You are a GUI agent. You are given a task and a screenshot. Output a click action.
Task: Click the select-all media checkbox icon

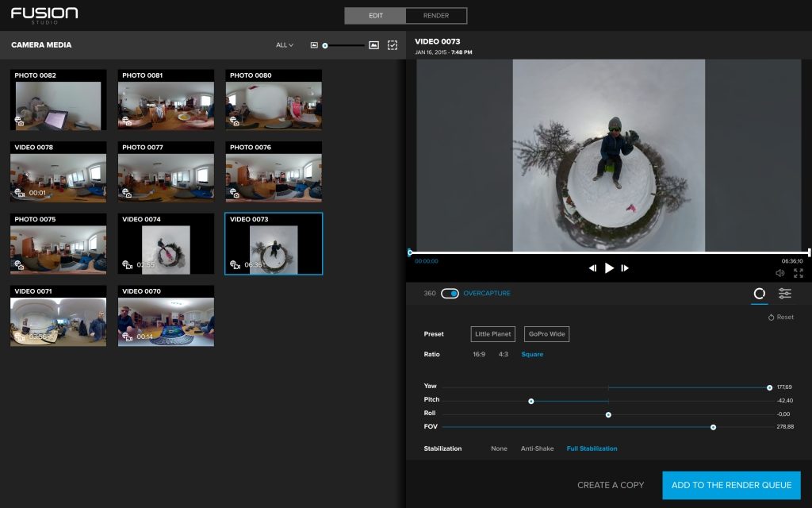[x=393, y=45]
